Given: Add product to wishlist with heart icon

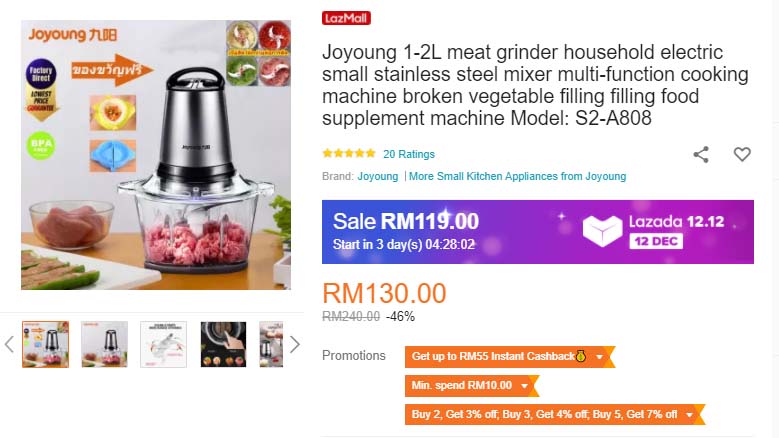Looking at the screenshot, I should tap(742, 154).
